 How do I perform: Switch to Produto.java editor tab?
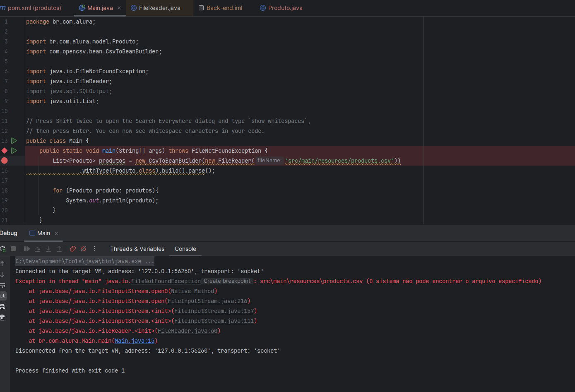(x=281, y=8)
